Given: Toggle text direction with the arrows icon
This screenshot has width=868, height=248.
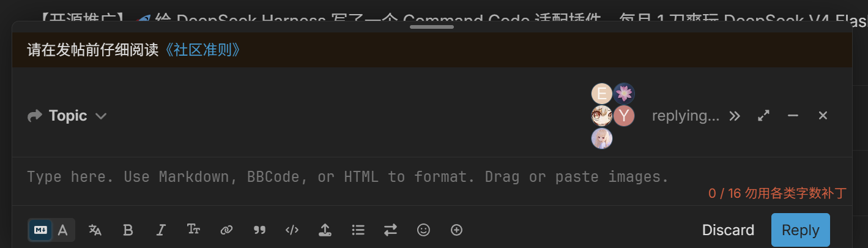Looking at the screenshot, I should tap(390, 230).
